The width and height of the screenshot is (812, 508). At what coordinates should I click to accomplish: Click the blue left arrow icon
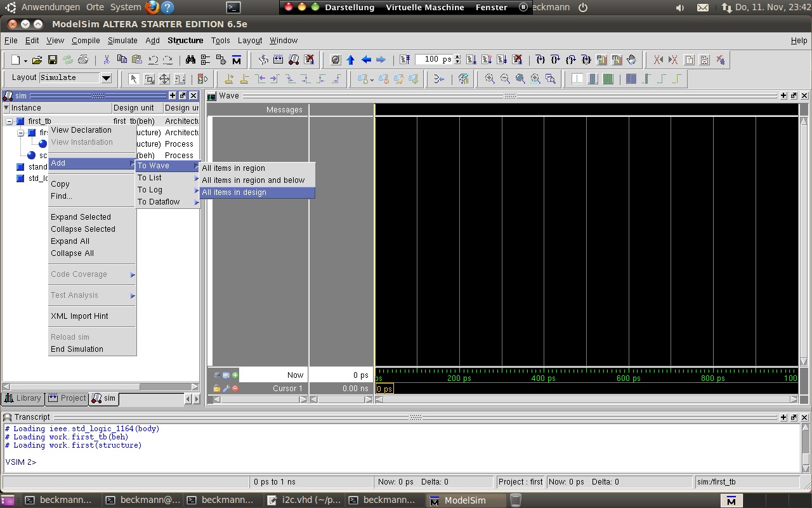click(366, 60)
